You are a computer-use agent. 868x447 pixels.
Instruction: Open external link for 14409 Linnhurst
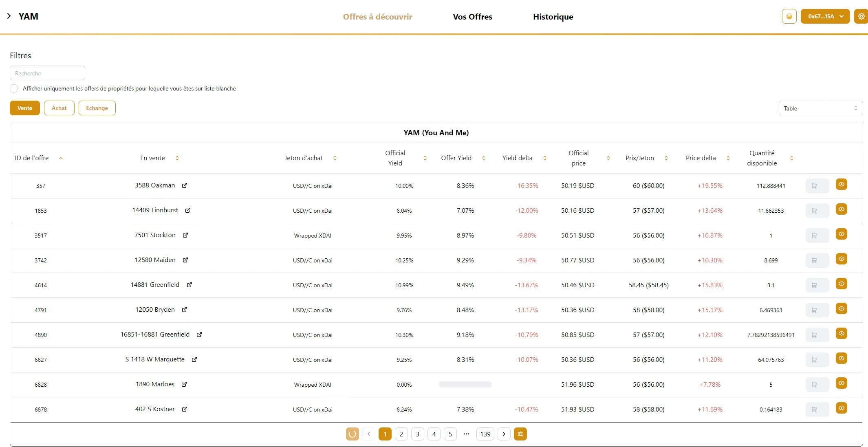click(188, 210)
